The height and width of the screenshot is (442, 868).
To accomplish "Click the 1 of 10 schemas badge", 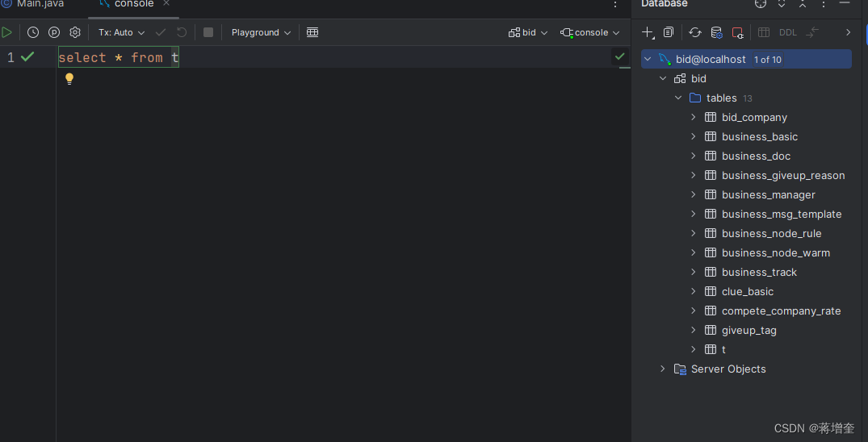I will pyautogui.click(x=768, y=60).
